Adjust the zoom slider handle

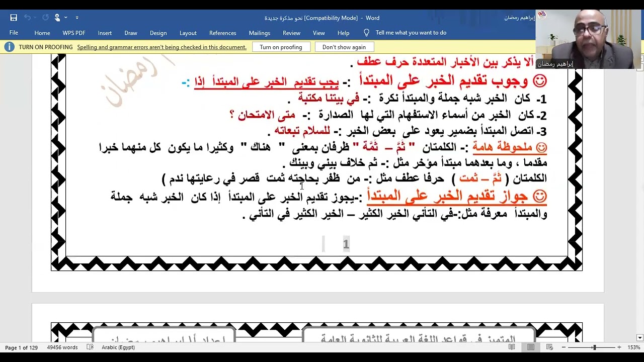[594, 347]
